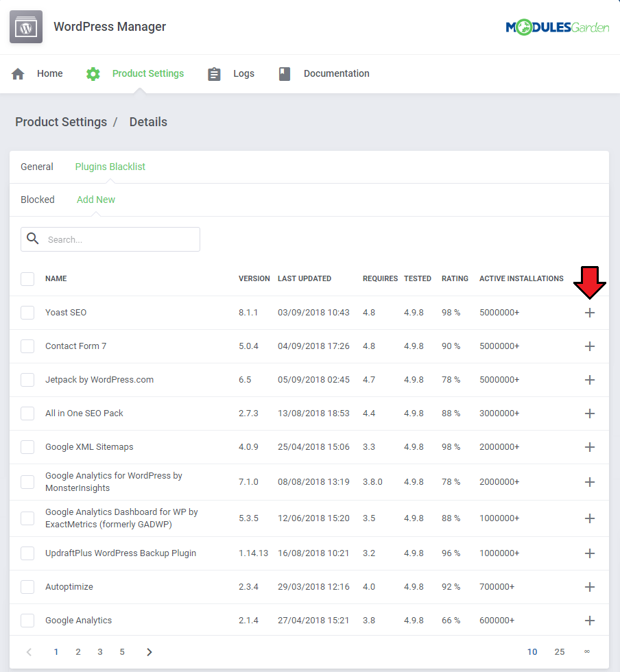The height and width of the screenshot is (672, 620).
Task: Sort by NAME column header
Action: point(56,278)
